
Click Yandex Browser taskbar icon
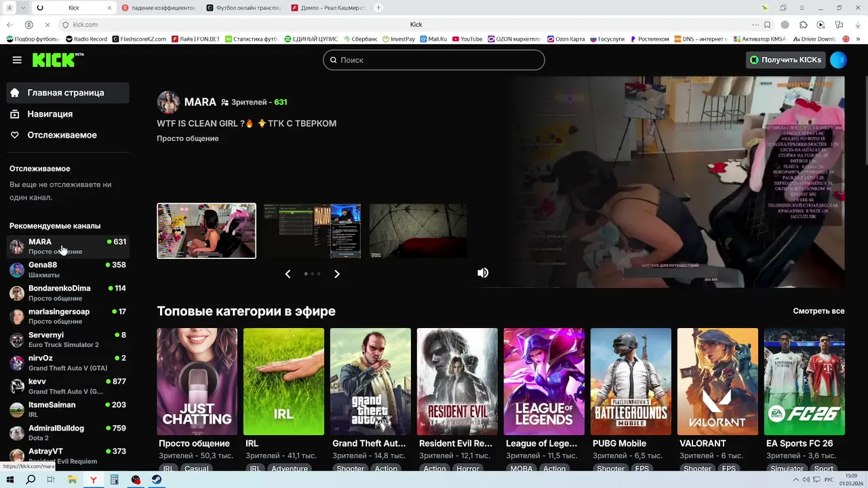(93, 479)
